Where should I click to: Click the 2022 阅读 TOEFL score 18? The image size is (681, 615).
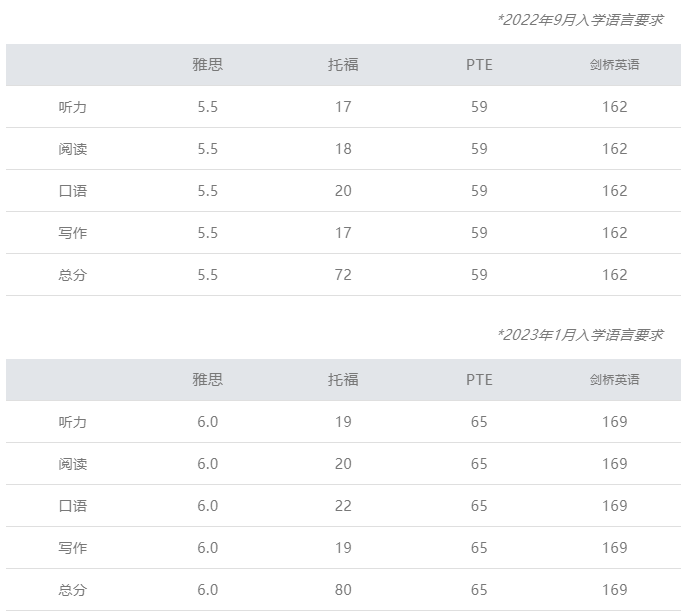[x=343, y=149]
